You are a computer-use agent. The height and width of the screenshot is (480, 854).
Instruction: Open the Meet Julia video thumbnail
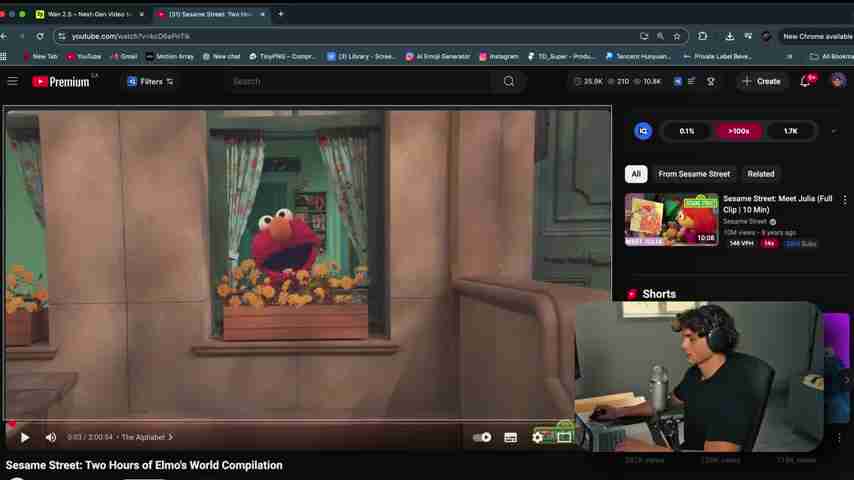click(x=672, y=220)
